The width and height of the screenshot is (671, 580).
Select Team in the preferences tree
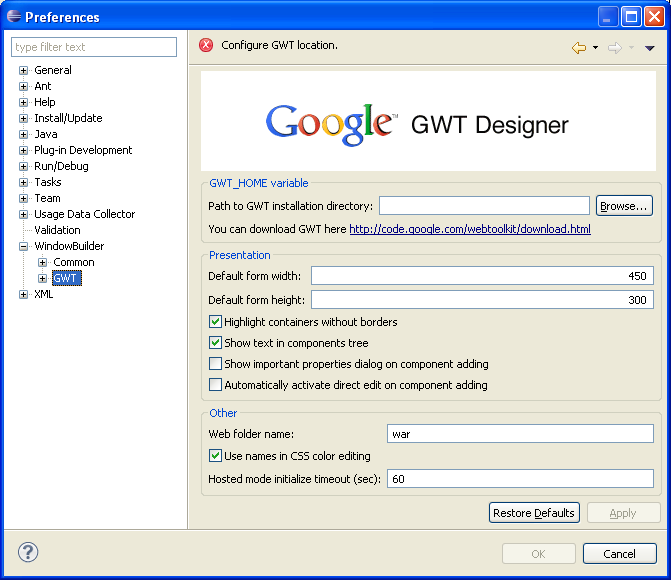pos(48,198)
